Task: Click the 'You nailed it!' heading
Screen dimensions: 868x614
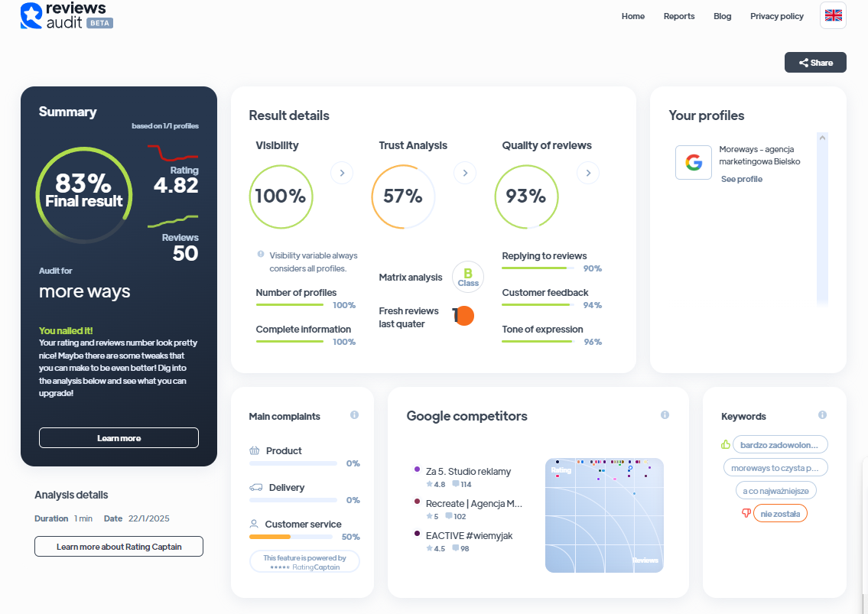Action: [66, 330]
